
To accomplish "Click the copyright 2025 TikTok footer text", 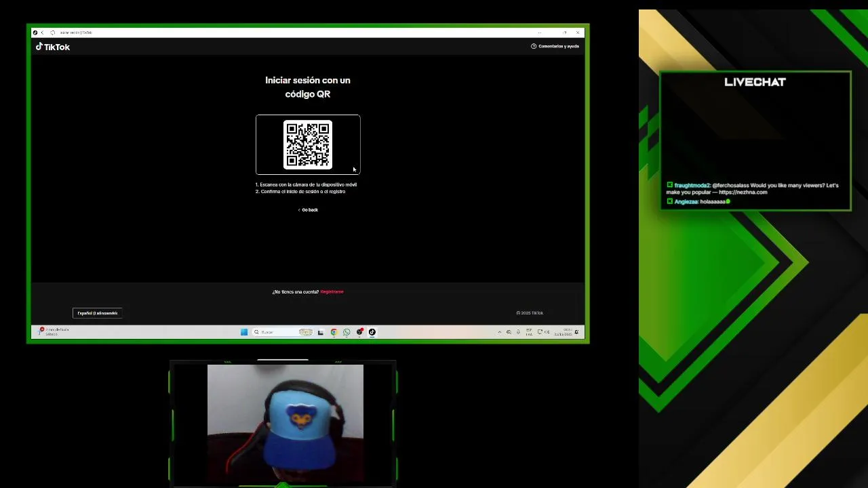I will point(530,313).
